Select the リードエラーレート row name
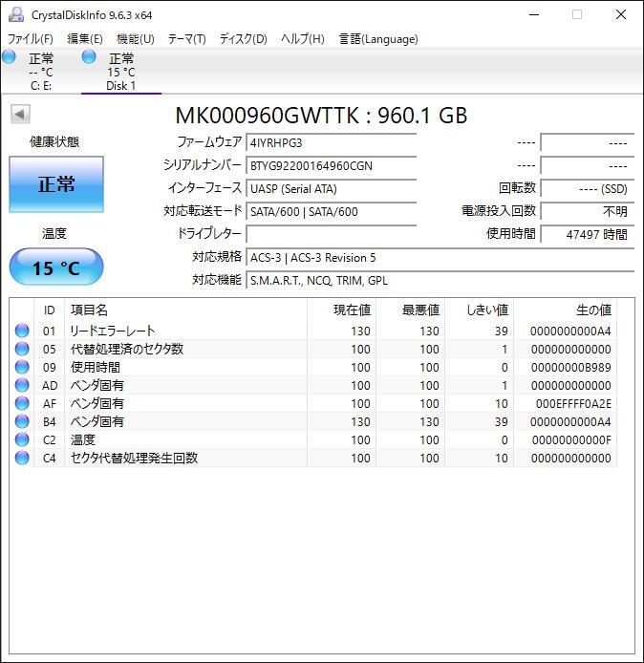This screenshot has width=644, height=663. click(x=113, y=331)
